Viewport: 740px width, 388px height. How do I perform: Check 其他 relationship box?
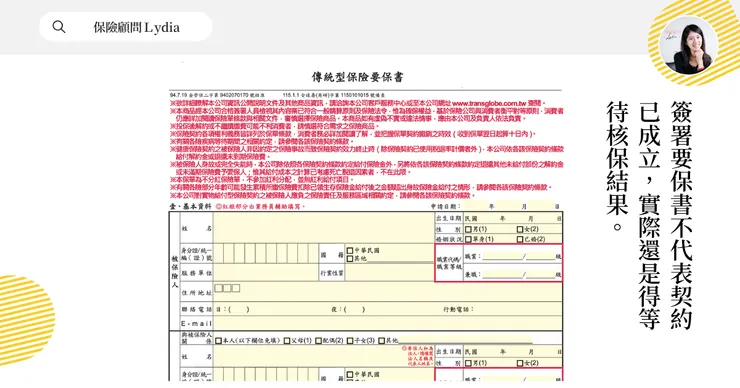(382, 340)
